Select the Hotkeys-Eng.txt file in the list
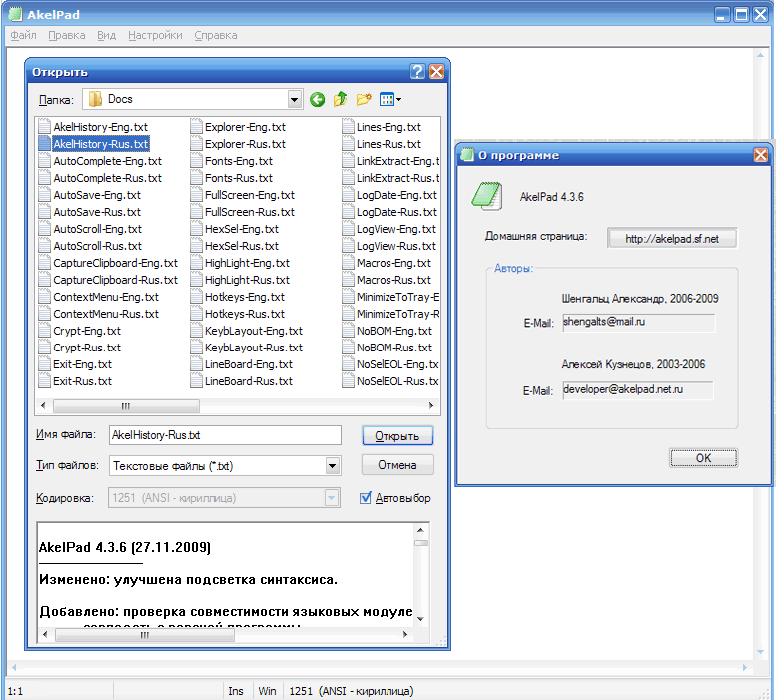Image resolution: width=776 pixels, height=700 pixels. (x=244, y=297)
